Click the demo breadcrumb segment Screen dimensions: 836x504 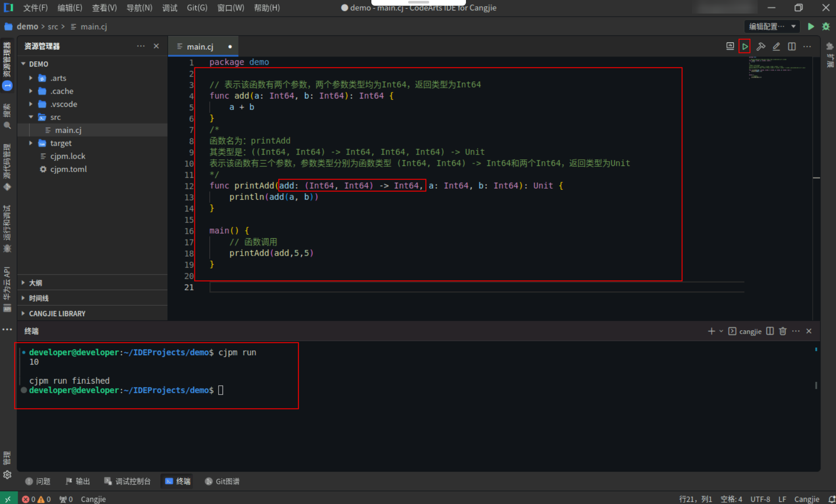(27, 27)
